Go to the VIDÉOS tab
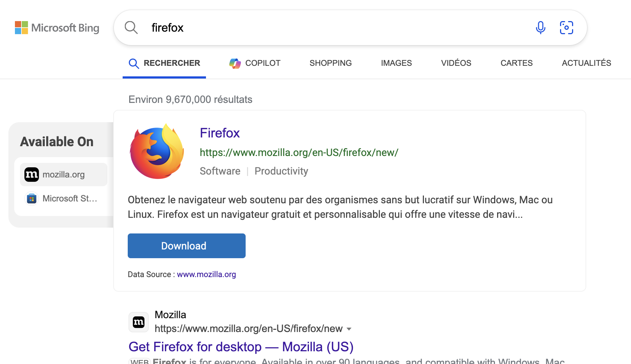This screenshot has width=631, height=364. pyautogui.click(x=456, y=63)
